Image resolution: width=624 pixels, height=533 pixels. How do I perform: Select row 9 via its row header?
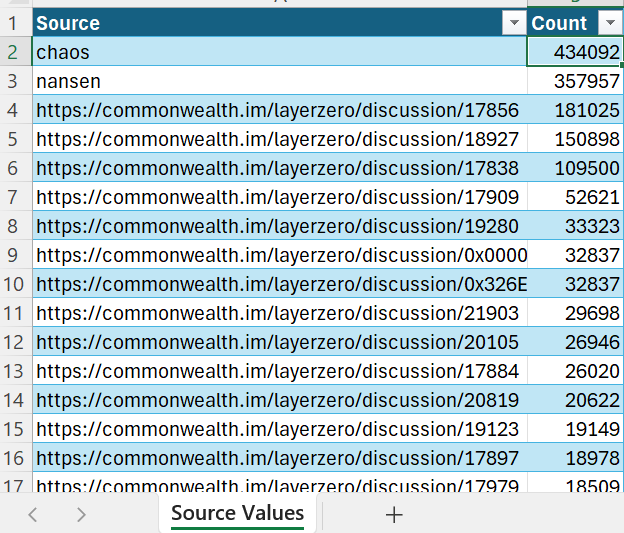pos(16,255)
